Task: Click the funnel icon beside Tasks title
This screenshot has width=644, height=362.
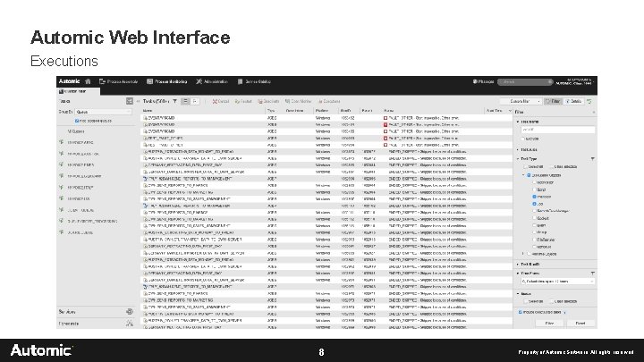Action: [x=175, y=101]
